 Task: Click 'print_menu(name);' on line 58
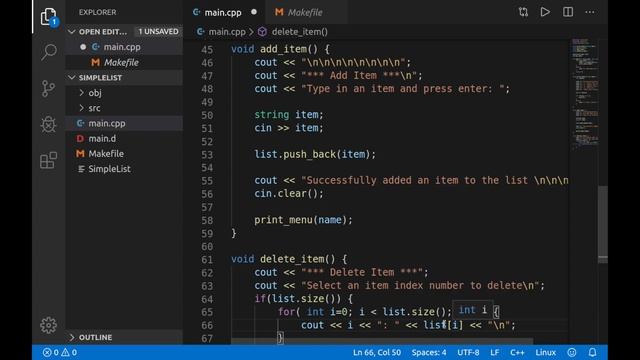click(303, 220)
